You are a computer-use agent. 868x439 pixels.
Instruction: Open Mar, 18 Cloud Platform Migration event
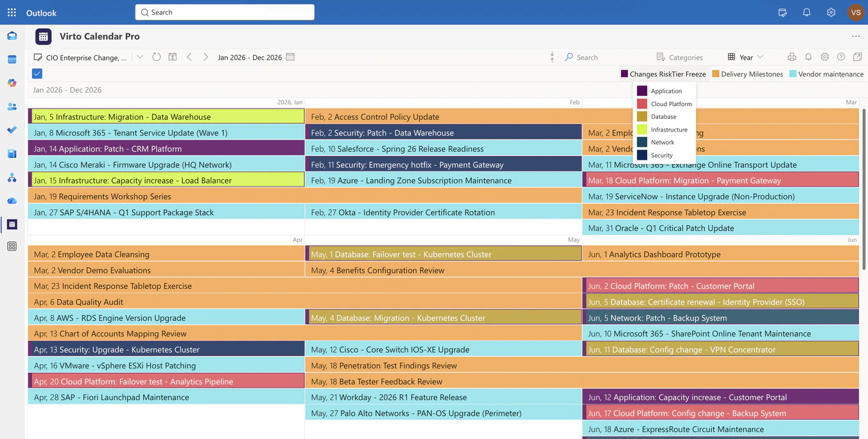[x=720, y=180]
